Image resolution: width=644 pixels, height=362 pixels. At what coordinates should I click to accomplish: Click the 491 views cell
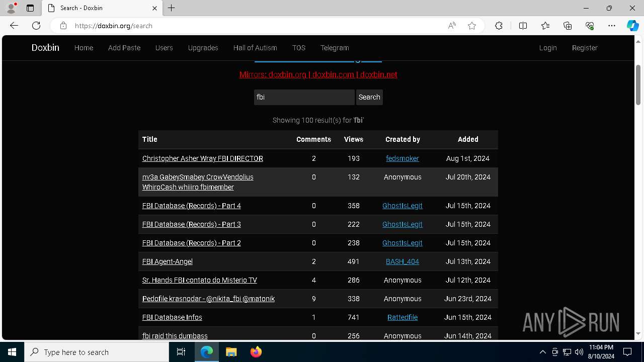(354, 261)
